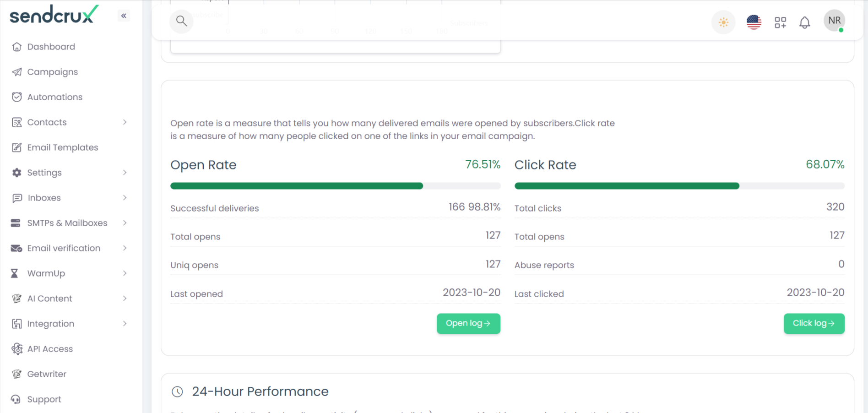
Task: Go to Automations in the sidebar
Action: tap(54, 97)
